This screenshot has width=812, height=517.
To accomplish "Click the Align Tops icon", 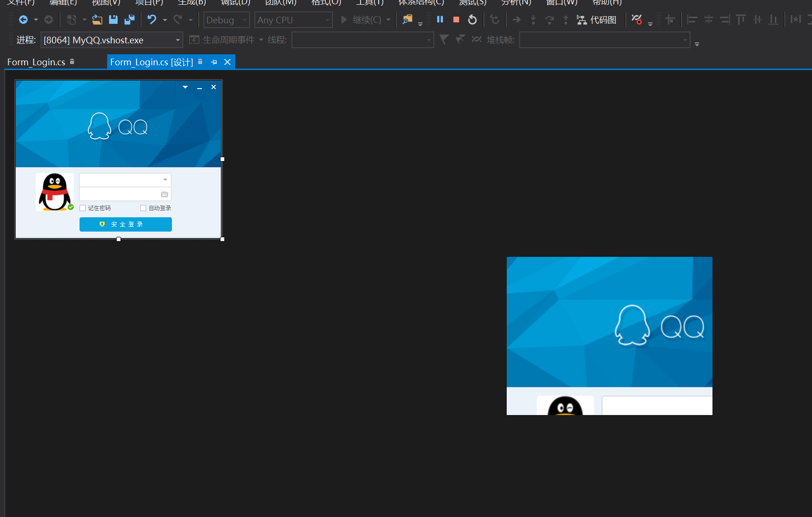I will 741,20.
